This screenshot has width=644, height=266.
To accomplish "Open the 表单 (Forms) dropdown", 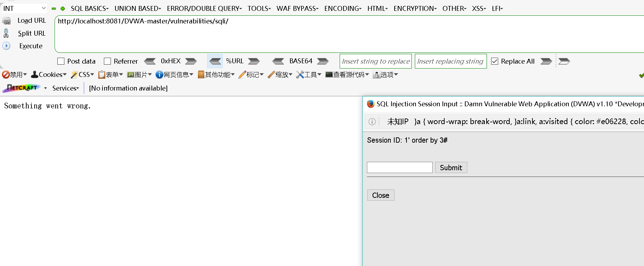I will click(x=111, y=74).
